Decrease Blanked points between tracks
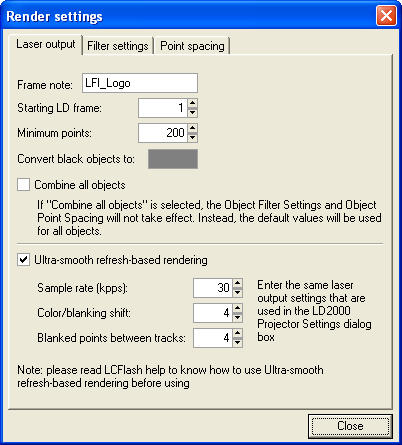The image size is (402, 445). click(237, 342)
